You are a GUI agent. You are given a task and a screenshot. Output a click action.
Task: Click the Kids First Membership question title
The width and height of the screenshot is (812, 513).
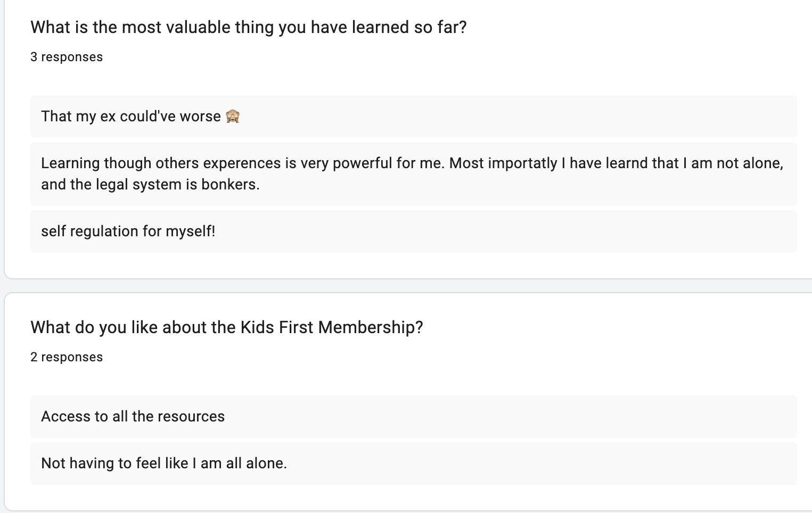[226, 327]
